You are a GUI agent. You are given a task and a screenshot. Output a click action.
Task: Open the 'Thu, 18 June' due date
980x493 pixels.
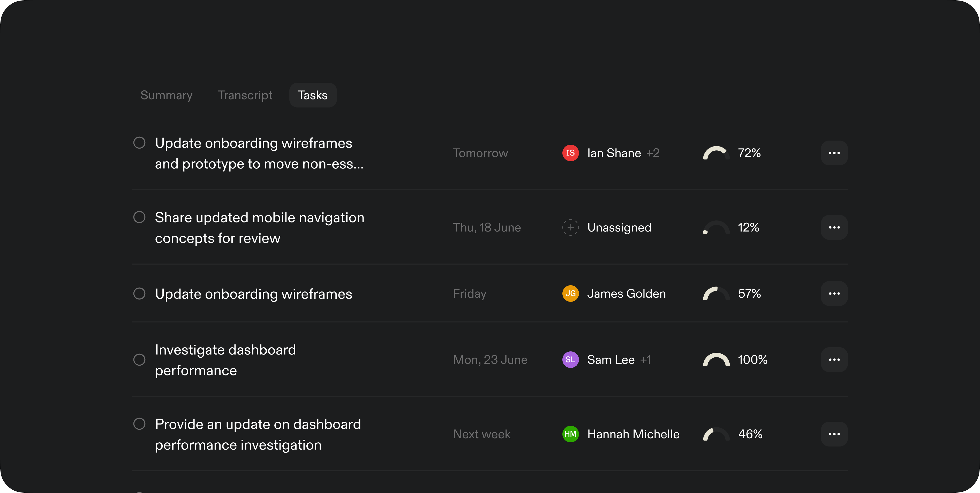pos(487,227)
